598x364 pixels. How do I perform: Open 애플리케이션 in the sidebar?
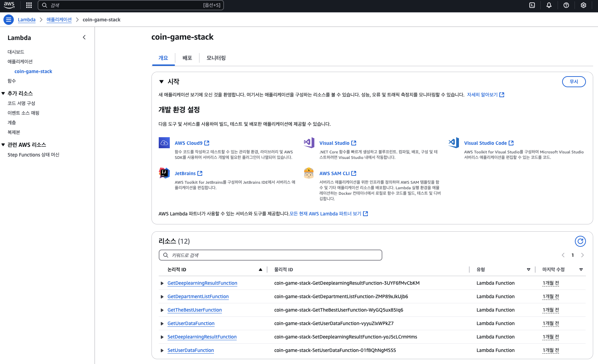pyautogui.click(x=20, y=61)
